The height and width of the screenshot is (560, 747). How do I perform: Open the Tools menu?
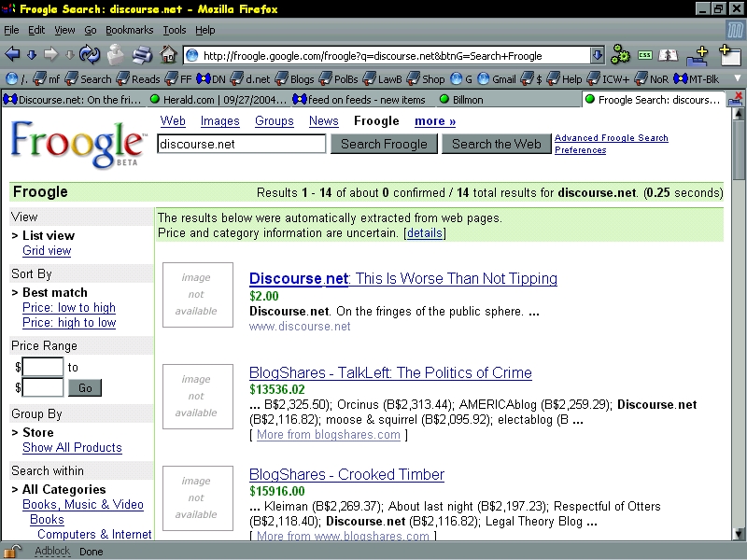tap(175, 30)
